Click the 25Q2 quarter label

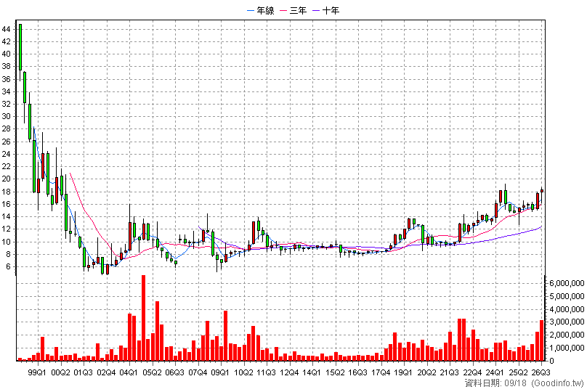pyautogui.click(x=519, y=372)
